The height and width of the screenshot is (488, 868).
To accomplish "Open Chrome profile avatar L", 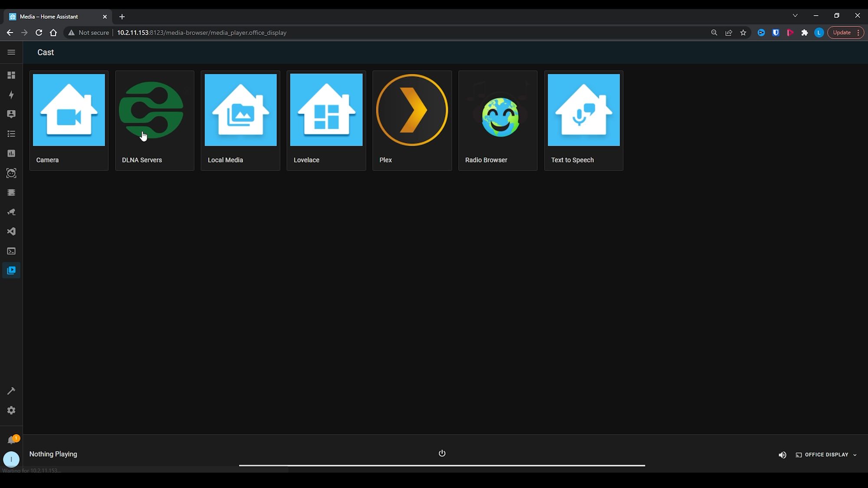I will pyautogui.click(x=819, y=33).
